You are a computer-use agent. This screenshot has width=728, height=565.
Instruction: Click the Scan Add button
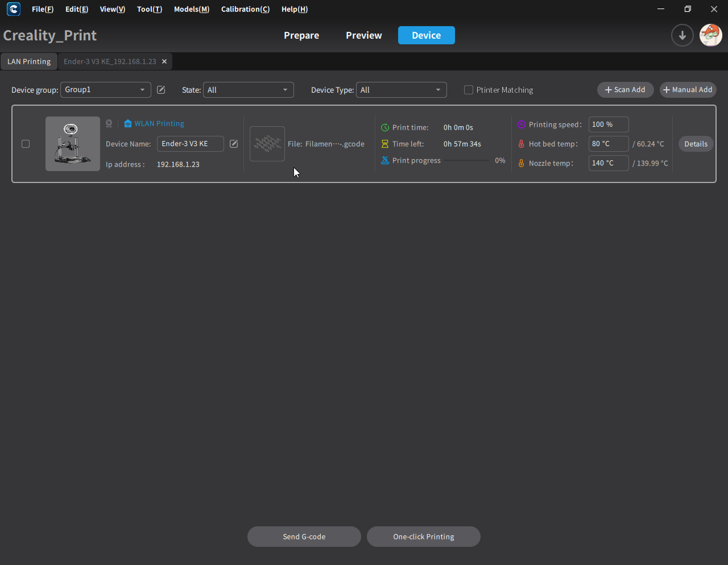tap(626, 90)
